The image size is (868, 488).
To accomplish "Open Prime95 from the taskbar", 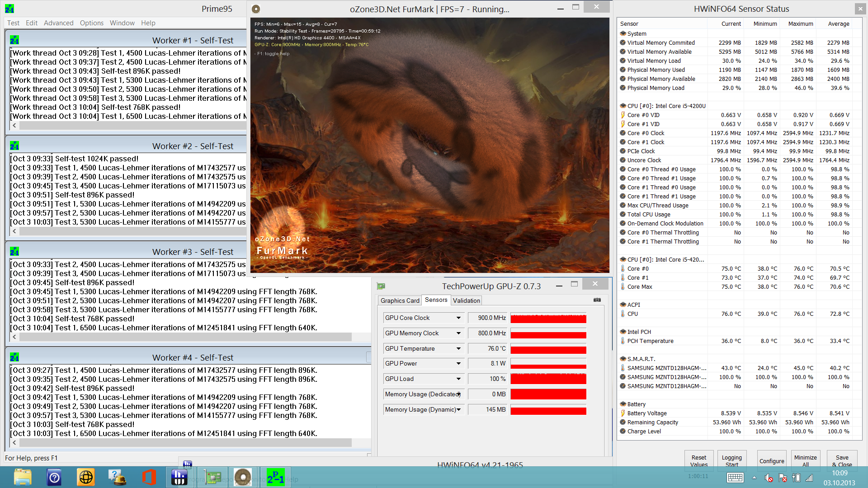I will [275, 477].
